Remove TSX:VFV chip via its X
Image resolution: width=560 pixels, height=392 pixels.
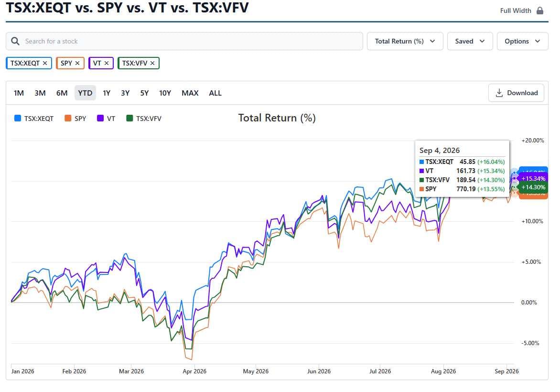[x=152, y=63]
